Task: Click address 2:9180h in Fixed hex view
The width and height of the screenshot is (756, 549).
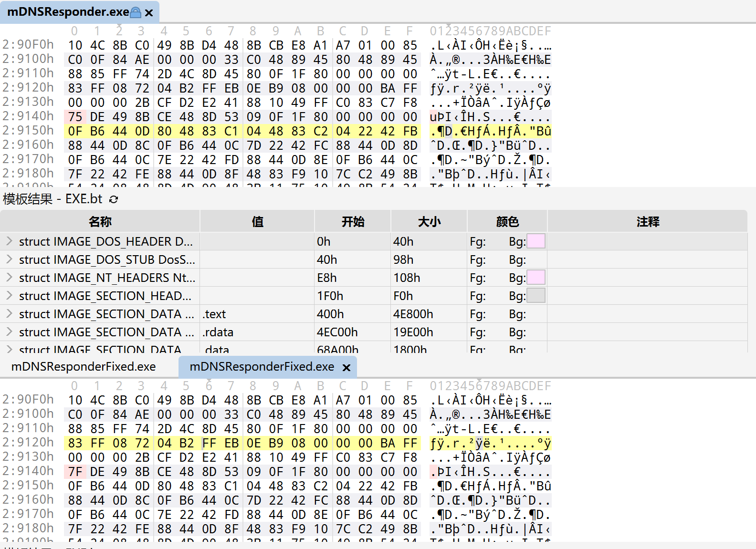Action: click(x=28, y=528)
